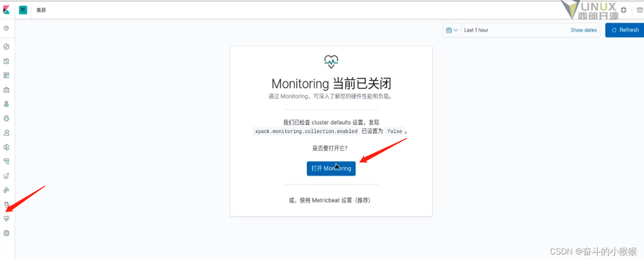Open the calendar quick date menu
The image size is (644, 260).
[452, 30]
